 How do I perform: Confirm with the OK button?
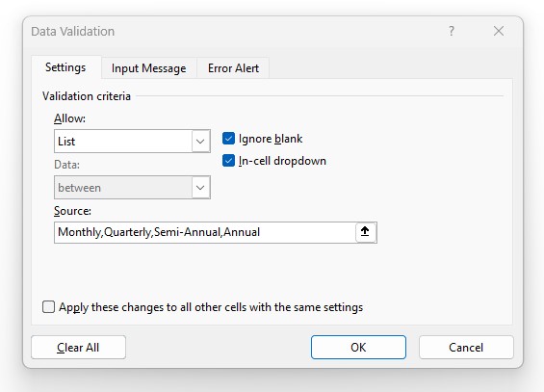pyautogui.click(x=358, y=348)
